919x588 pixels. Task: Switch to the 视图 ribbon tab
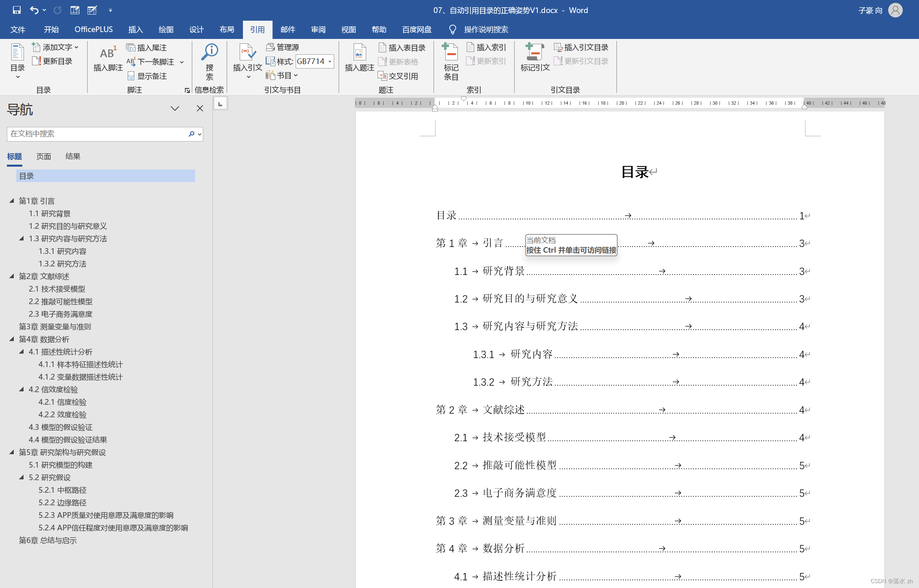tap(348, 30)
